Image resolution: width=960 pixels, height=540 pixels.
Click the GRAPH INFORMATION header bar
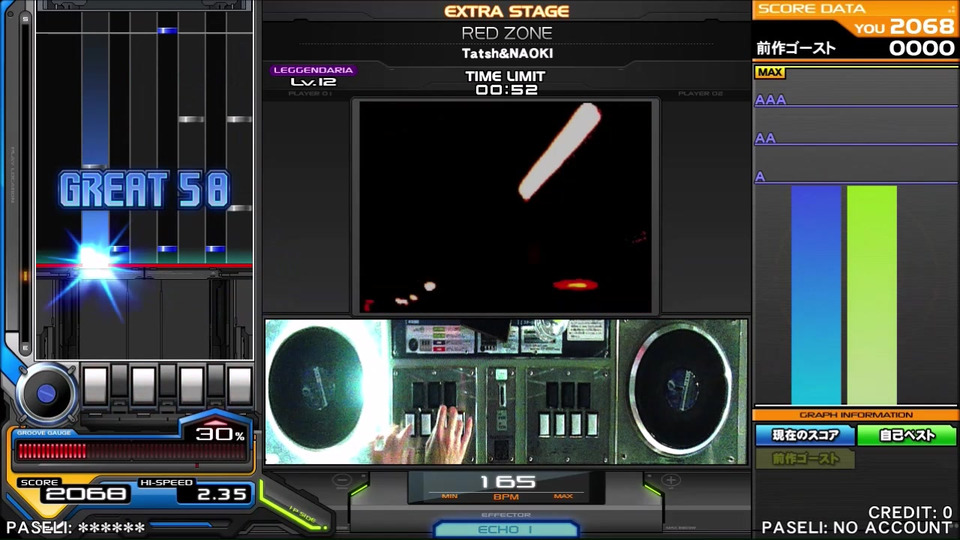coord(855,415)
